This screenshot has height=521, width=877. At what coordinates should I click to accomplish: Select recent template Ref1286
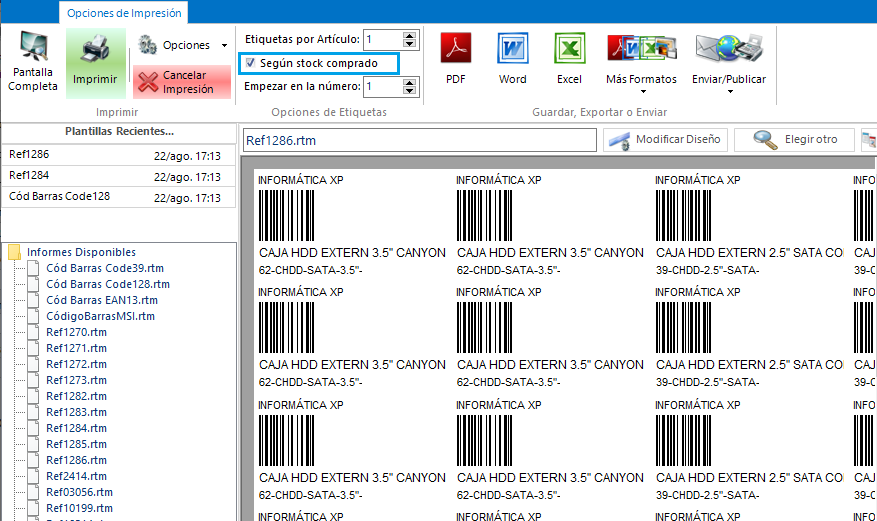[x=119, y=155]
